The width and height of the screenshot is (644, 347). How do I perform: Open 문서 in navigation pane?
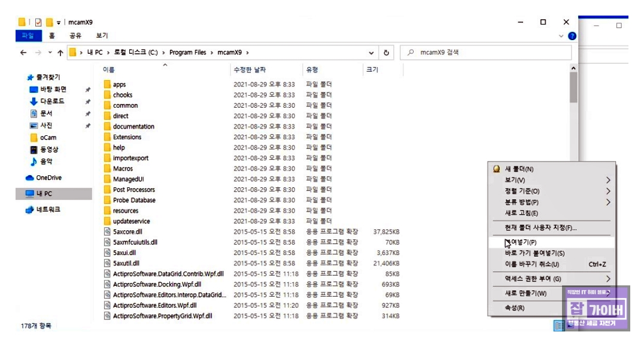(46, 113)
